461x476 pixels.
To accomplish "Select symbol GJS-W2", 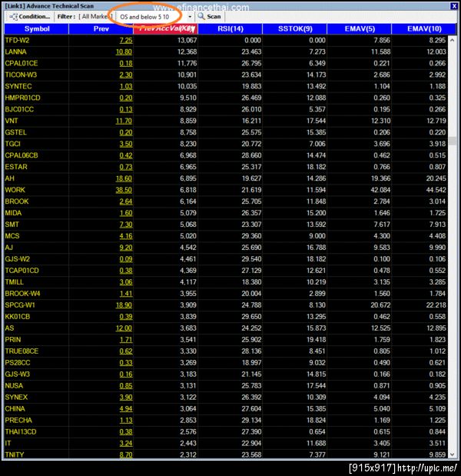I will [17, 259].
